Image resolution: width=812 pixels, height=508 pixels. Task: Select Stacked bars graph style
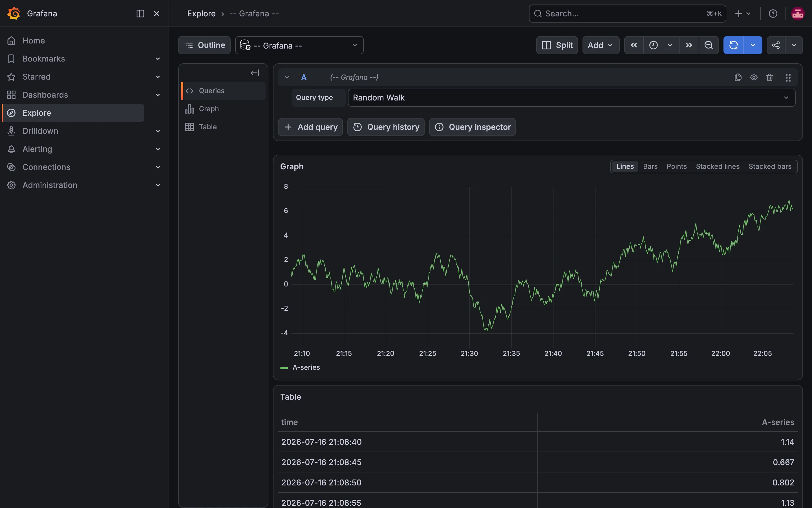point(770,166)
